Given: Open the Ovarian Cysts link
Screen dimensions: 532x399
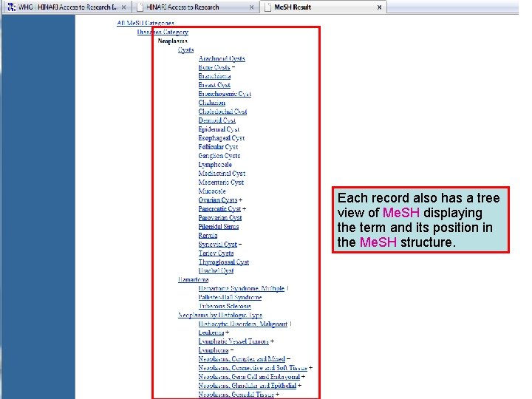Looking at the screenshot, I should coord(218,199).
